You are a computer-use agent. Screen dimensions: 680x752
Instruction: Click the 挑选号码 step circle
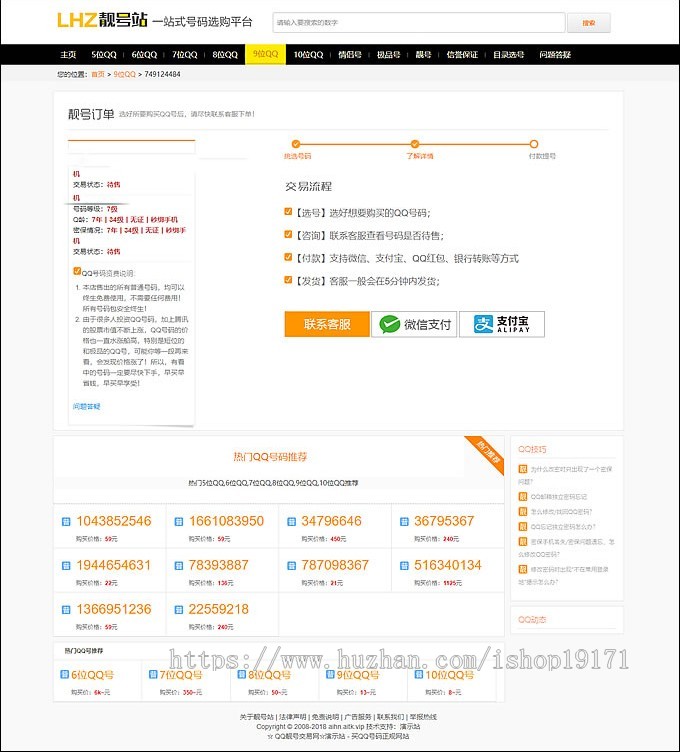coord(296,144)
